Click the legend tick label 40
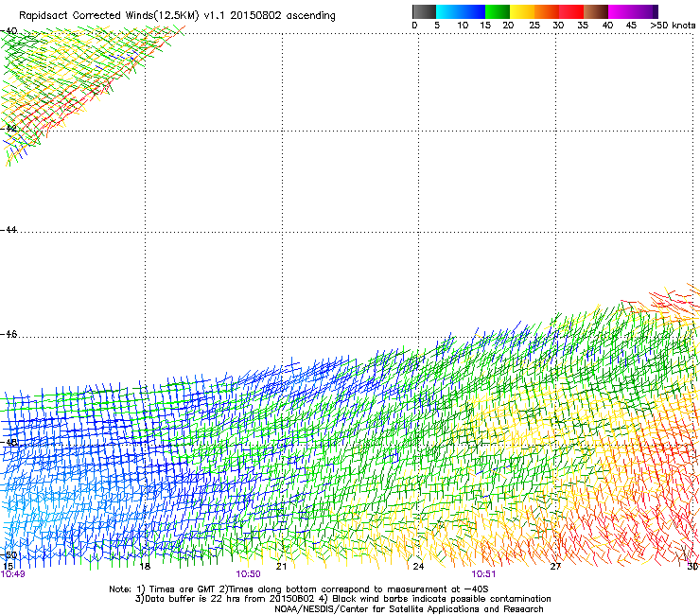Screen dimensions: 700x615 tap(607, 26)
